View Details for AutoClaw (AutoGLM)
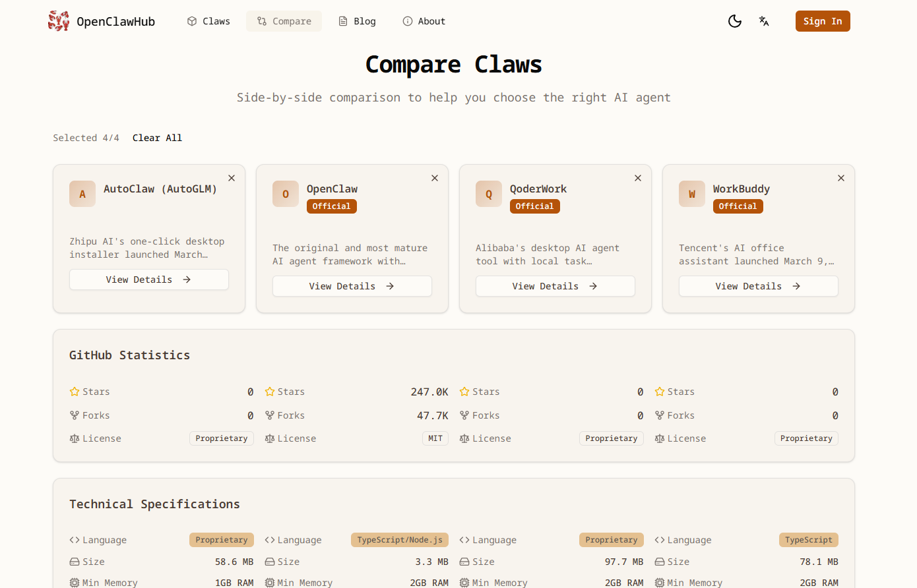The width and height of the screenshot is (917, 588). click(x=149, y=279)
